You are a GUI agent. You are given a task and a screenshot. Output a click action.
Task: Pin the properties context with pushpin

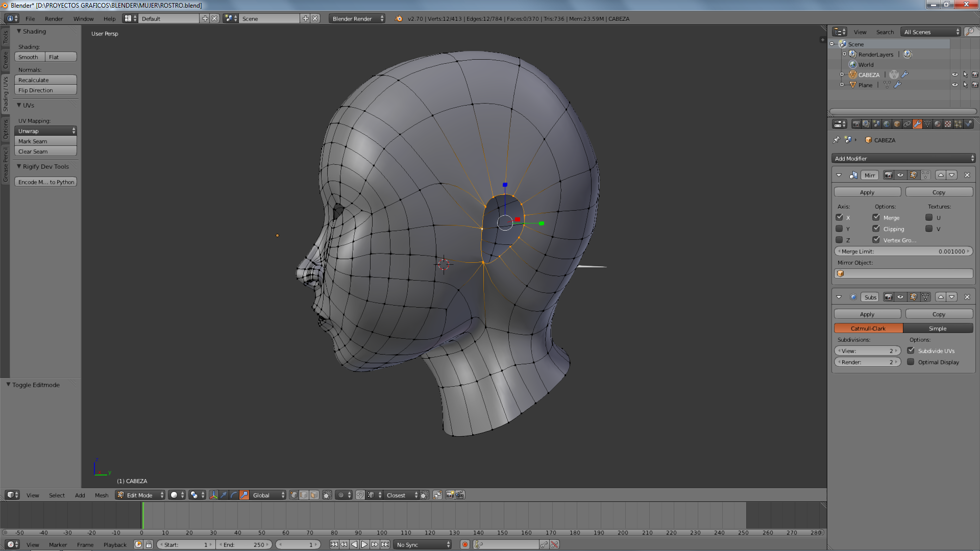(836, 140)
